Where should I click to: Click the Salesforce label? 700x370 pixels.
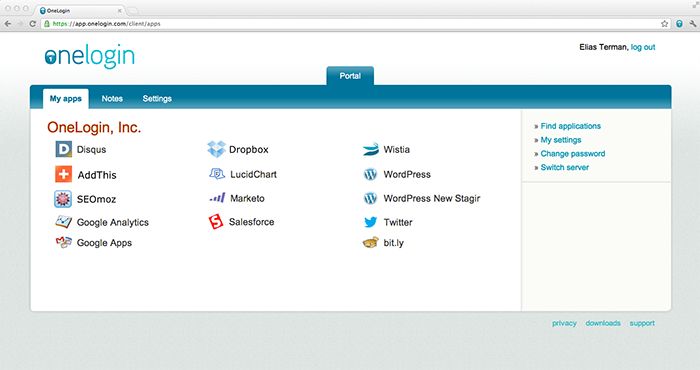point(251,222)
